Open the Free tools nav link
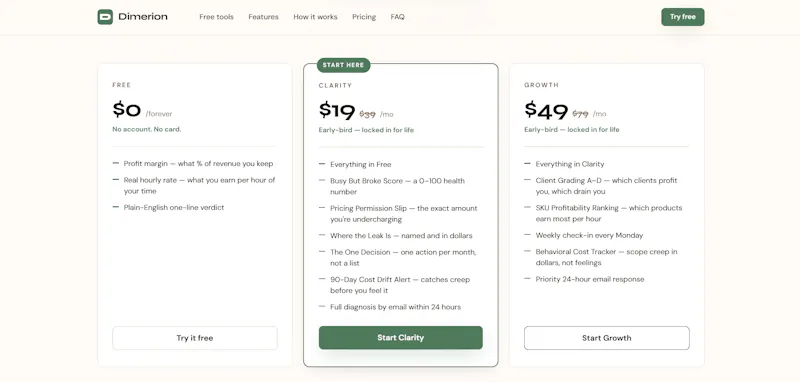The height and width of the screenshot is (382, 800). coord(216,17)
